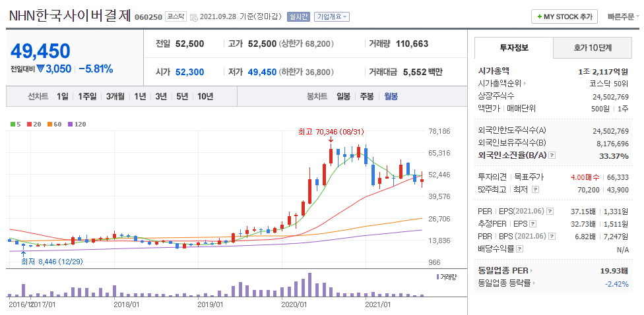Click the blue down-triangle by 3,050
Image resolution: width=644 pixels, height=315 pixels.
(40, 69)
